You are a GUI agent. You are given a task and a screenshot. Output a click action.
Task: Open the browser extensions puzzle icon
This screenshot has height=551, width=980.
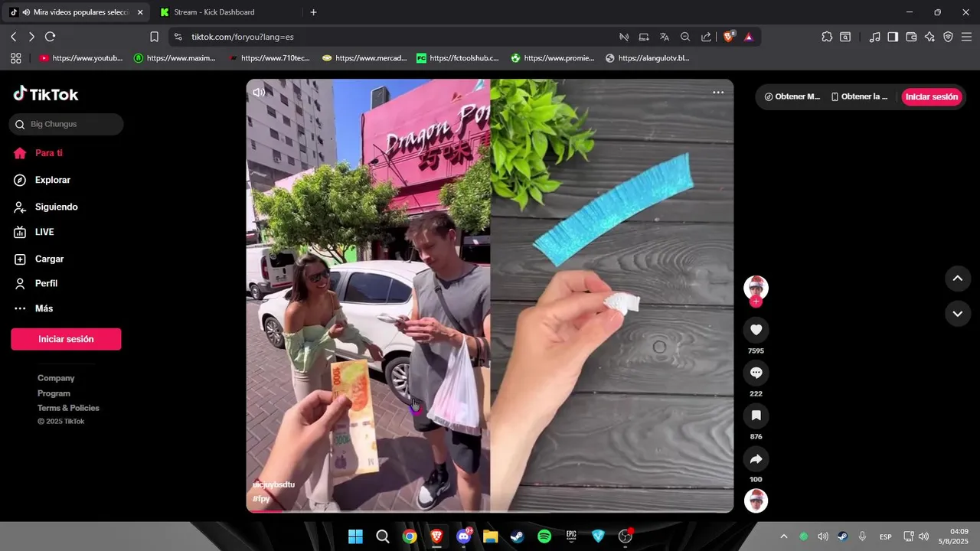pos(827,37)
